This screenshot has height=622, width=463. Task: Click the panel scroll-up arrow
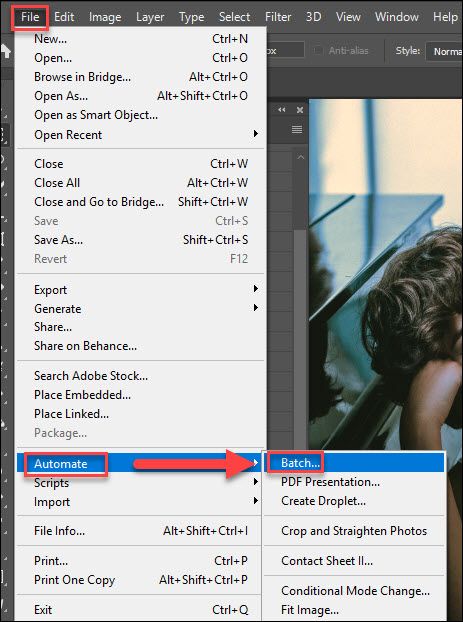click(x=301, y=157)
